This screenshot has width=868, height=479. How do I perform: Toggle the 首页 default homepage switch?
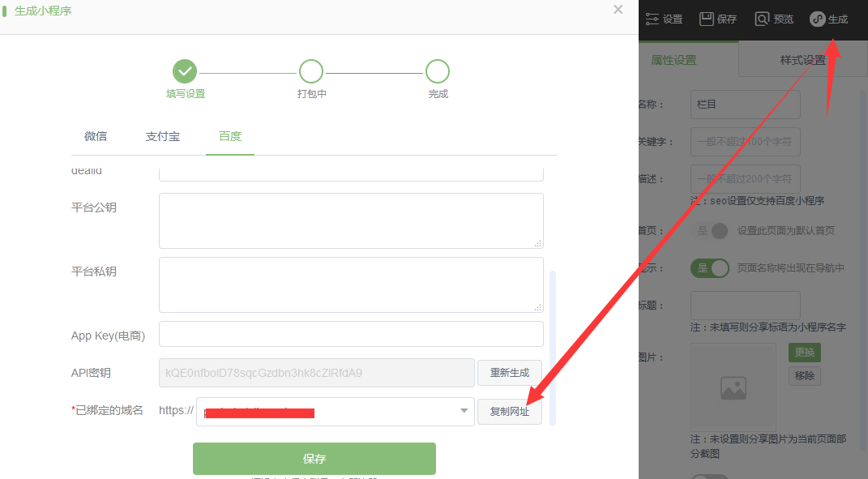coord(711,231)
